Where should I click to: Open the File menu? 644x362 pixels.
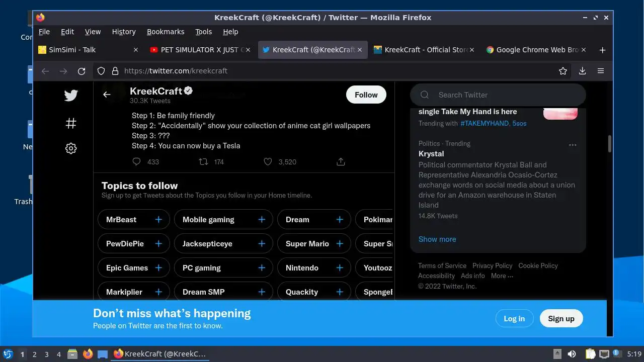click(44, 32)
